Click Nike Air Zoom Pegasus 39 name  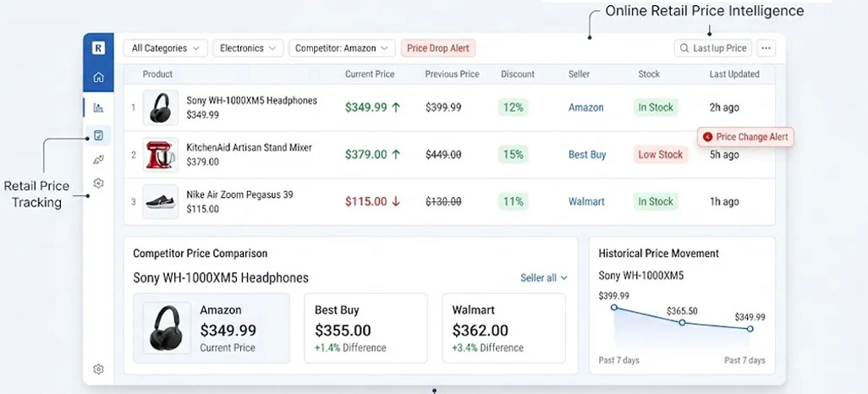coord(239,194)
